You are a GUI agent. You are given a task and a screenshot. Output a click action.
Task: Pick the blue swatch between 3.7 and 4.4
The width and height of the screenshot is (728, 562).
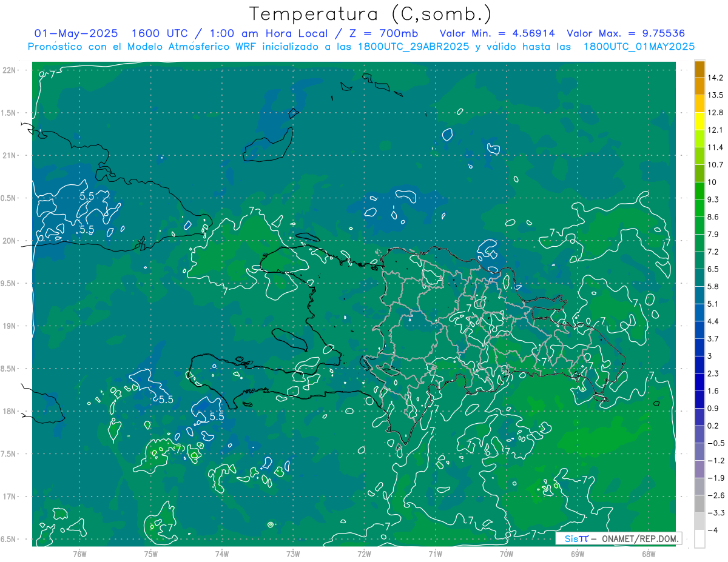[x=699, y=330]
